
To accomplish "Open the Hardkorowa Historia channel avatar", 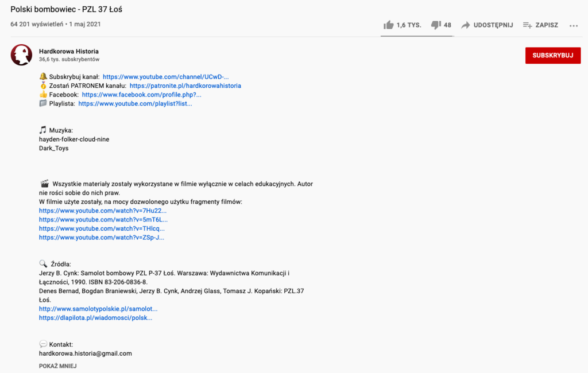I will (x=21, y=55).
